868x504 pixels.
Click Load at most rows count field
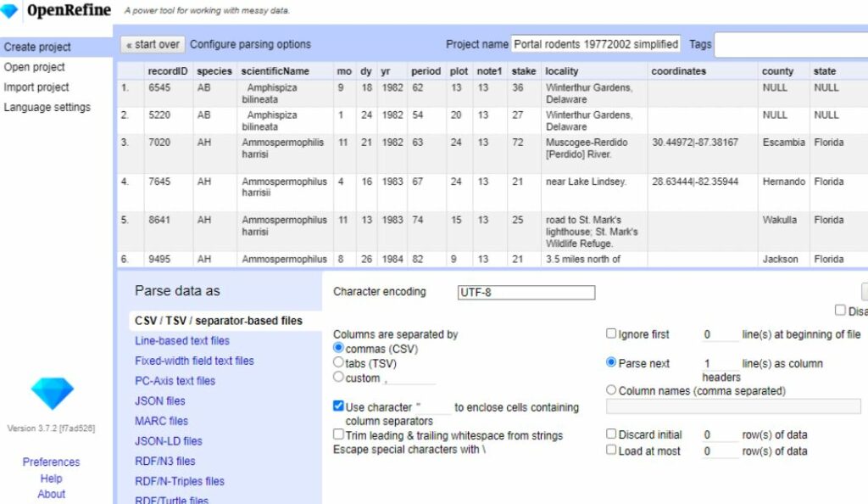pyautogui.click(x=721, y=451)
